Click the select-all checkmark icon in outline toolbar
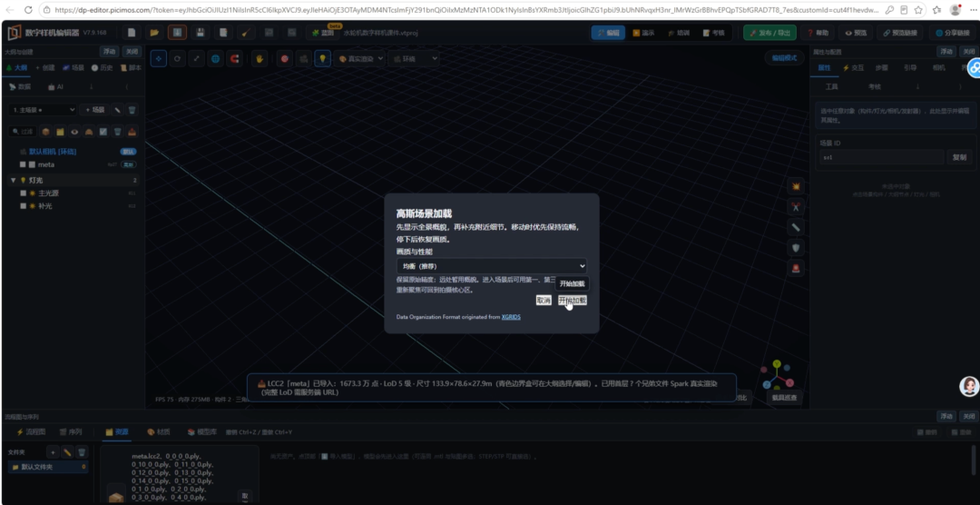The height and width of the screenshot is (505, 980). [103, 132]
